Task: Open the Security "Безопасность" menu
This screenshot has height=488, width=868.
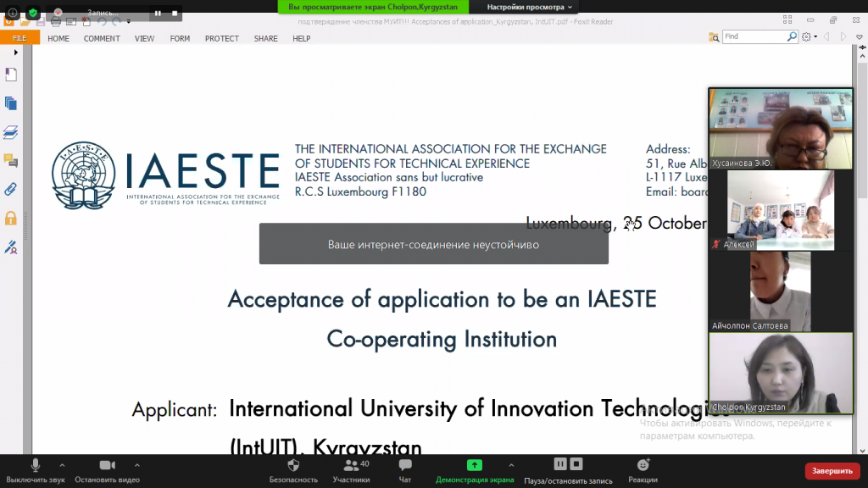Action: [x=293, y=471]
